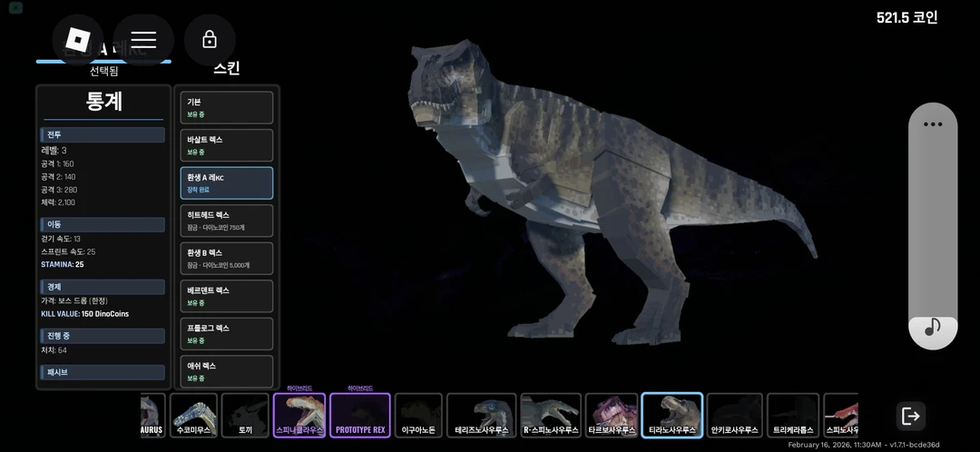Viewport: 980px width, 452px height.
Task: Open the hamburger menu
Action: pos(143,40)
